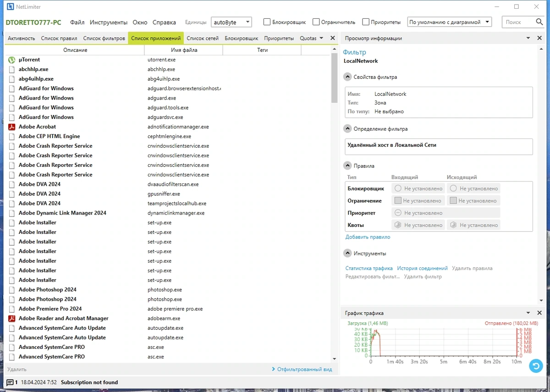Click the Добавить правило link
Viewport: 550px width, 392px height.
coord(368,237)
